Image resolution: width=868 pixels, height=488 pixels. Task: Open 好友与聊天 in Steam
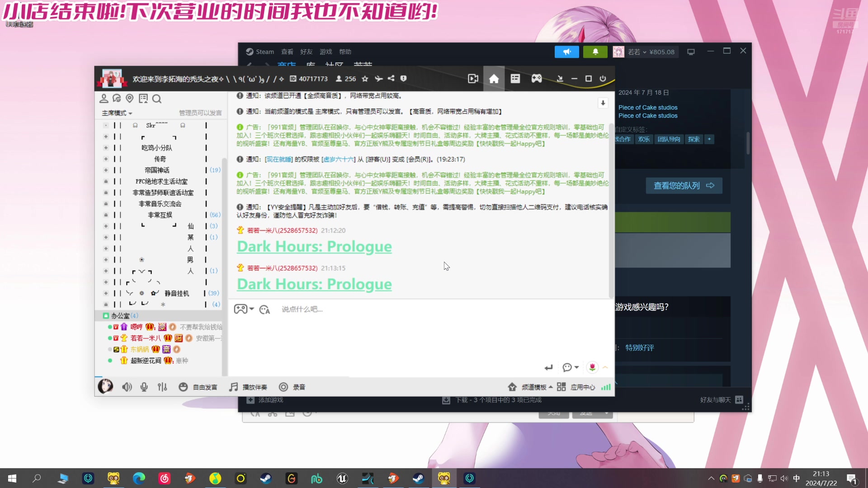pos(721,400)
